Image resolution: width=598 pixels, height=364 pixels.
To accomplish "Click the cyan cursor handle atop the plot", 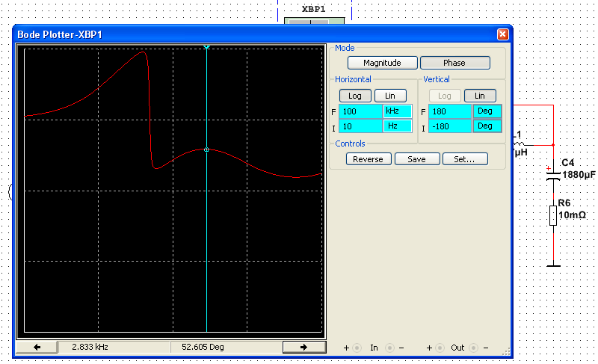I will [x=207, y=47].
